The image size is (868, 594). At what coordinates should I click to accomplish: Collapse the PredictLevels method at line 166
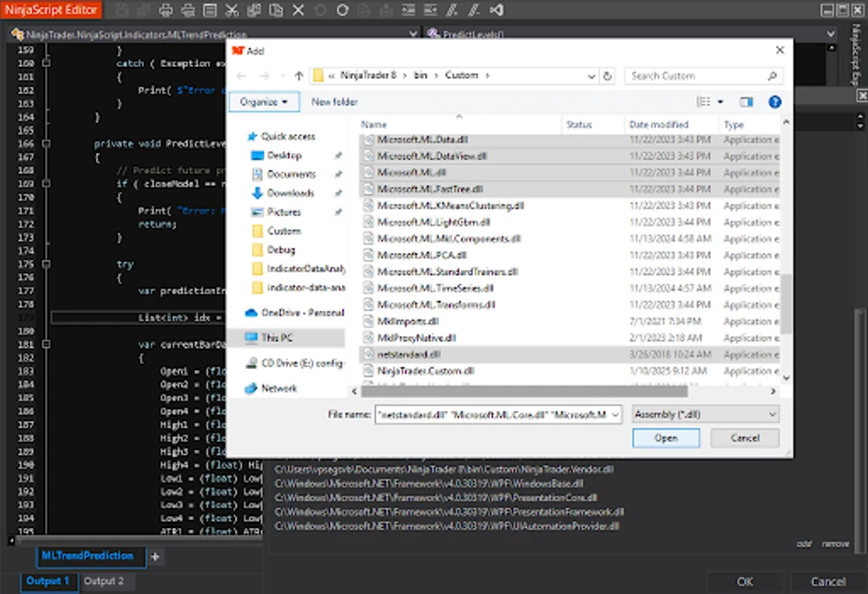(47, 143)
